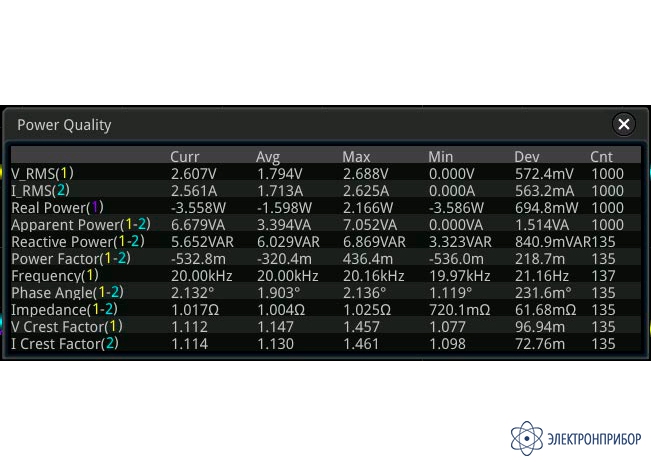651x466 pixels.
Task: Click the Min column header
Action: pos(441,157)
